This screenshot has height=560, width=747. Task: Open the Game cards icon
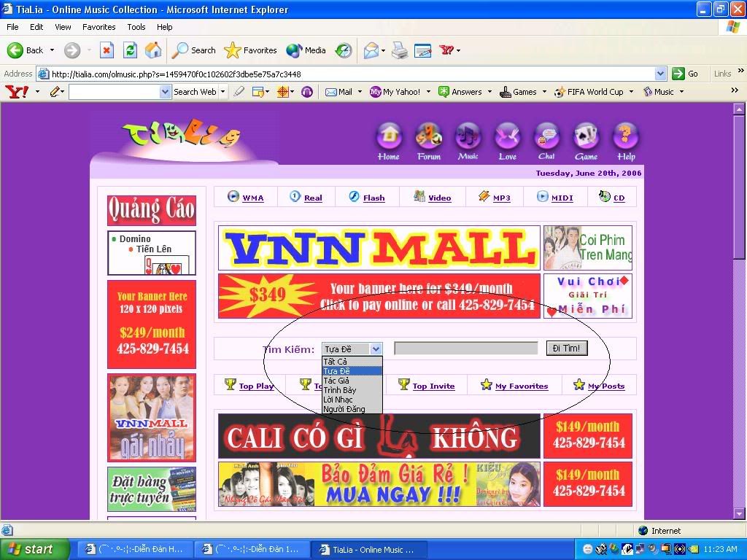pos(586,136)
